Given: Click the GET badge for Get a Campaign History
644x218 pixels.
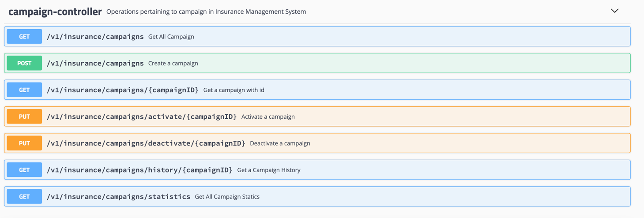Looking at the screenshot, I should 24,170.
